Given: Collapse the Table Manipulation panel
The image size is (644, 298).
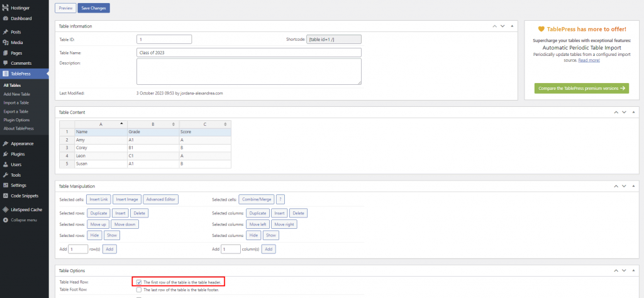Looking at the screenshot, I should (633, 186).
